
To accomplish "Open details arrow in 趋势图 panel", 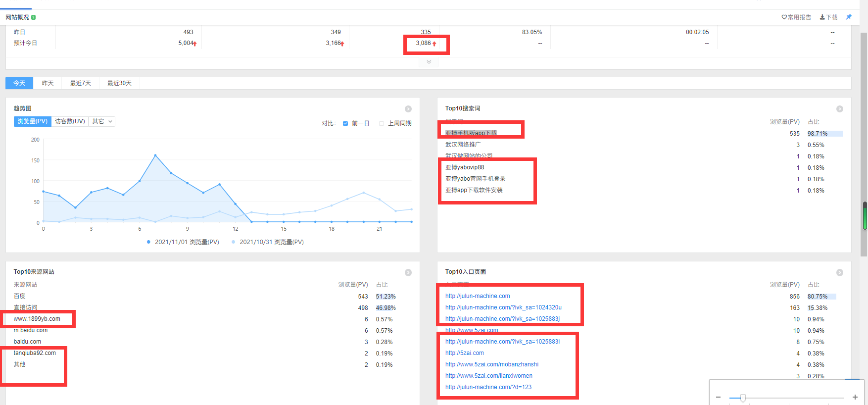I will (408, 109).
